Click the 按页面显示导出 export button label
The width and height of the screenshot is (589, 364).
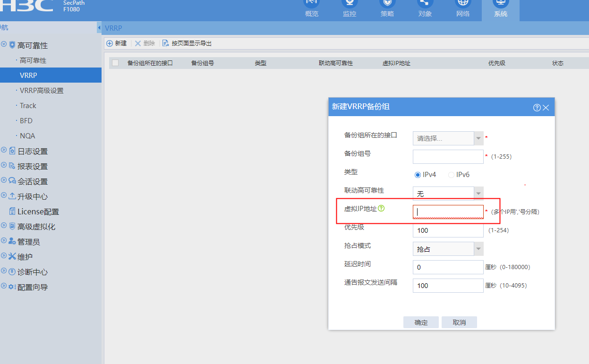click(x=192, y=43)
